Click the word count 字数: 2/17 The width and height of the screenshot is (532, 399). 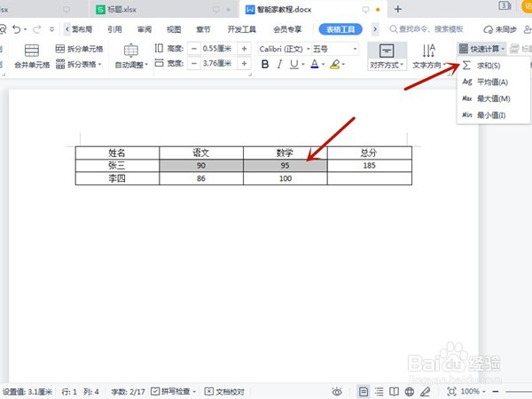click(x=128, y=392)
